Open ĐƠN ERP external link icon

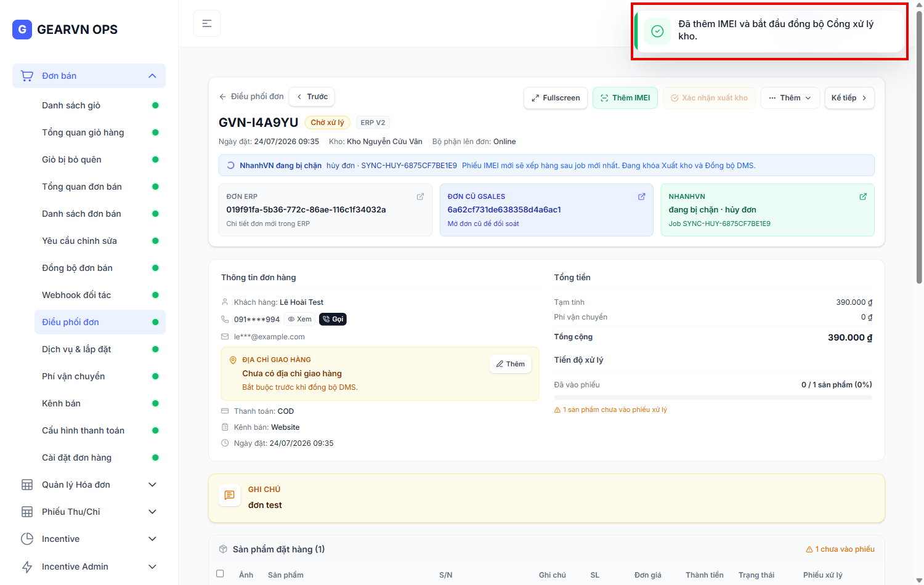click(420, 196)
